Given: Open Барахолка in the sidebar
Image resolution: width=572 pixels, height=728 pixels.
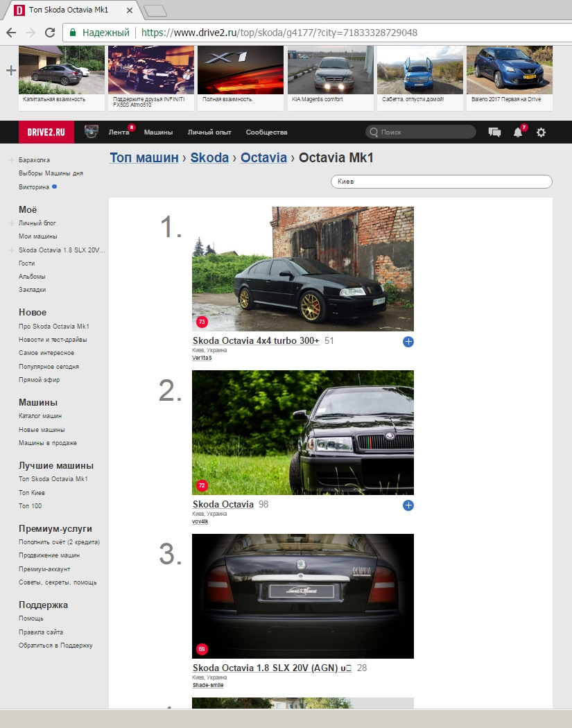Looking at the screenshot, I should [34, 160].
